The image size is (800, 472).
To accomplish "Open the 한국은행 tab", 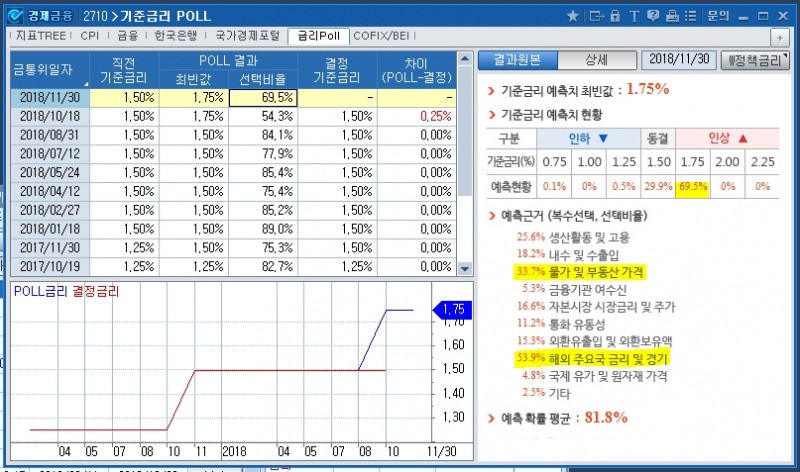I will click(x=176, y=36).
